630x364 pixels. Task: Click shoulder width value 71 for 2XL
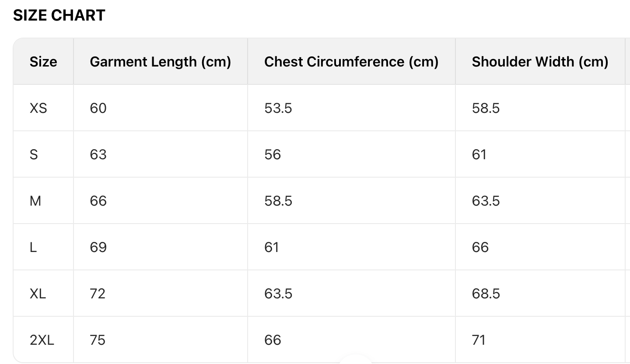point(479,340)
